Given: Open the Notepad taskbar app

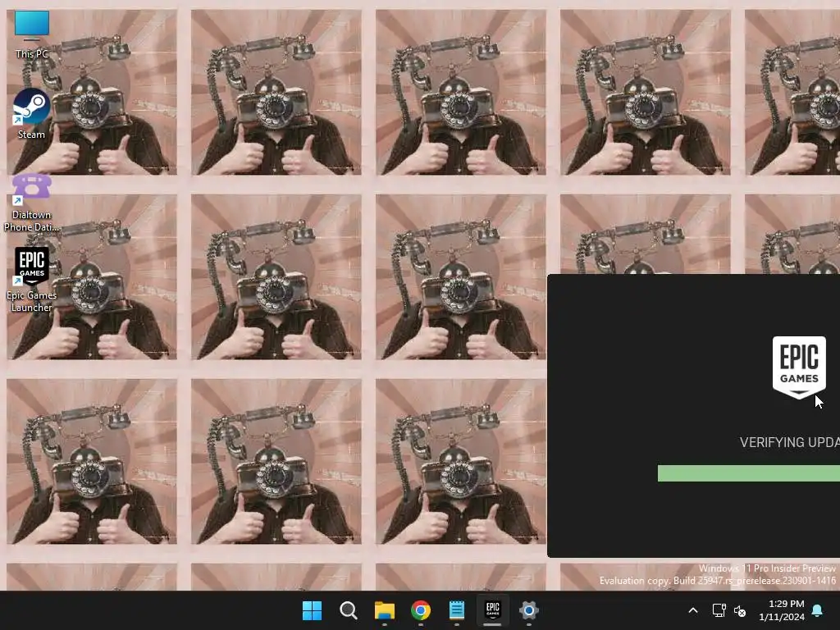Looking at the screenshot, I should pos(456,610).
